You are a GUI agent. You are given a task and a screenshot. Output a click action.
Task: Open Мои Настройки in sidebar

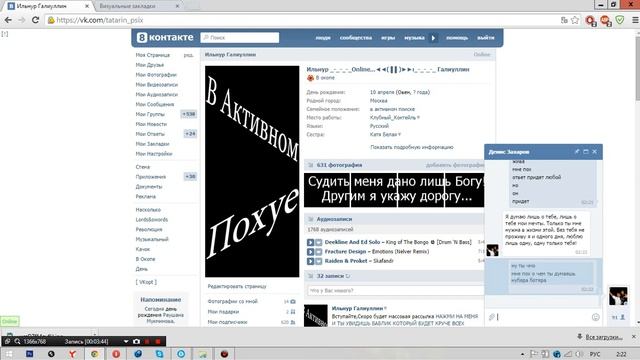tap(154, 154)
